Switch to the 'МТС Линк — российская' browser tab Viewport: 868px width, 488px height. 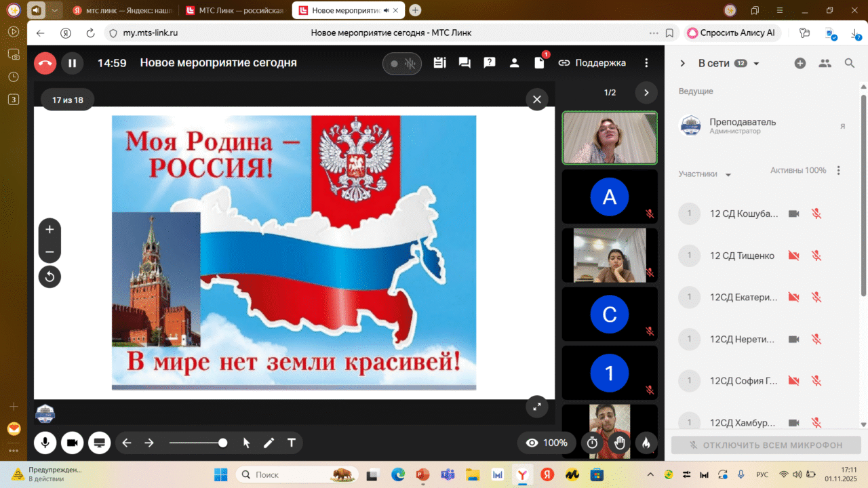pyautogui.click(x=235, y=10)
